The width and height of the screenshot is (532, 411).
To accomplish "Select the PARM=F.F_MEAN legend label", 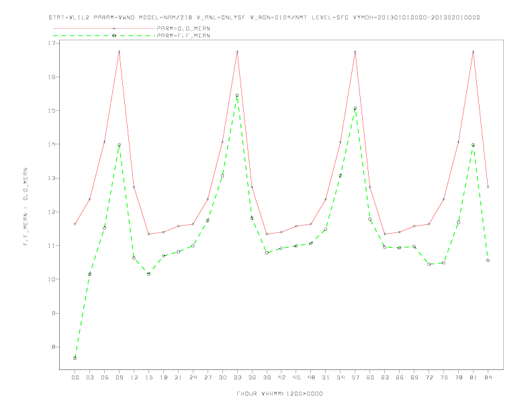I will [183, 36].
